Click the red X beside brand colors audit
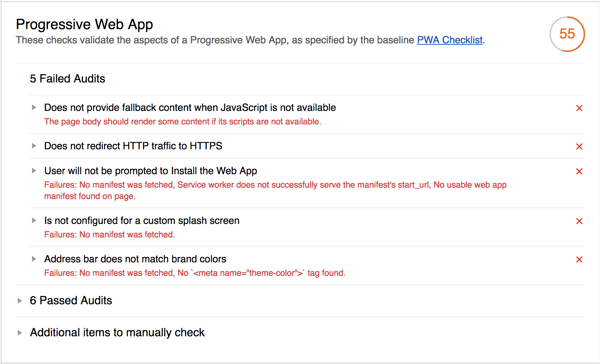 pyautogui.click(x=579, y=259)
